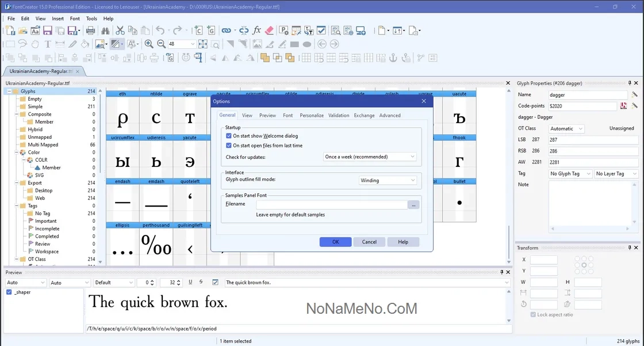
Task: Select the Incomplete tag in glyph tree
Action: pyautogui.click(x=47, y=229)
